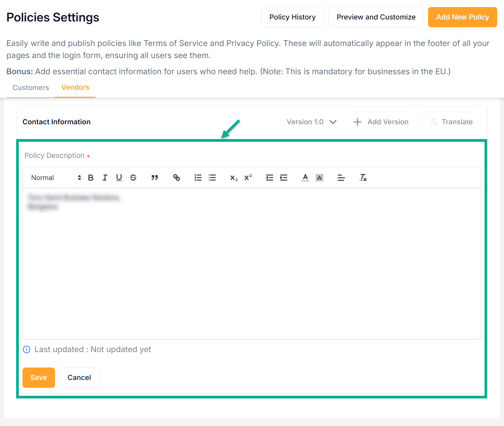Switch to the Customers tab
The width and height of the screenshot is (504, 426).
point(31,88)
